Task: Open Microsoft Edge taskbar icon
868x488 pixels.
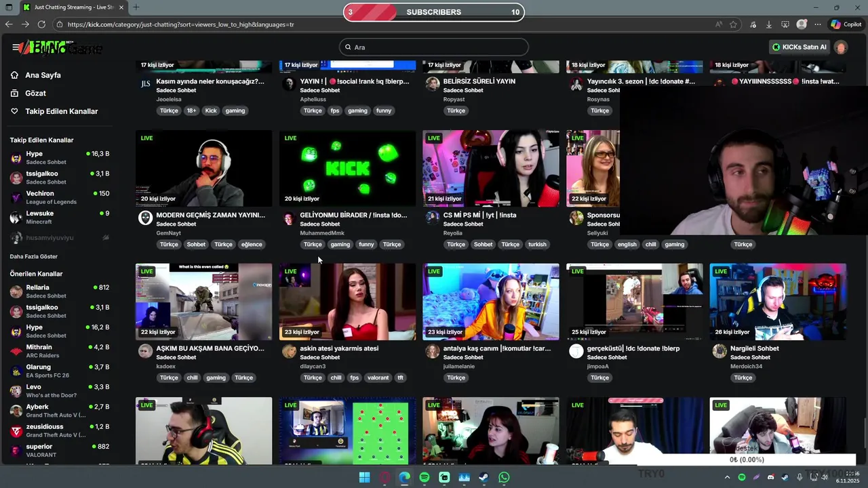Action: [x=404, y=478]
